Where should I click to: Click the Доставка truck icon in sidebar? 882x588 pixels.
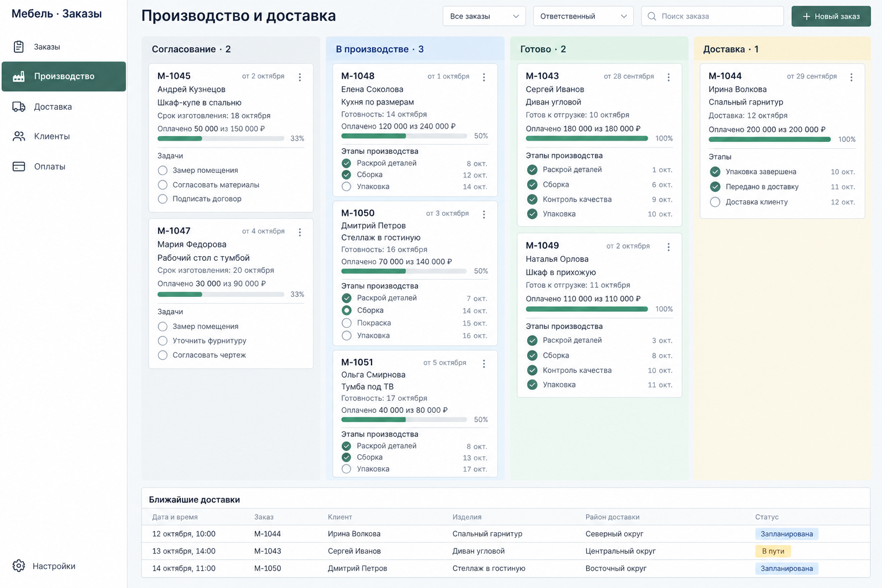[x=19, y=107]
